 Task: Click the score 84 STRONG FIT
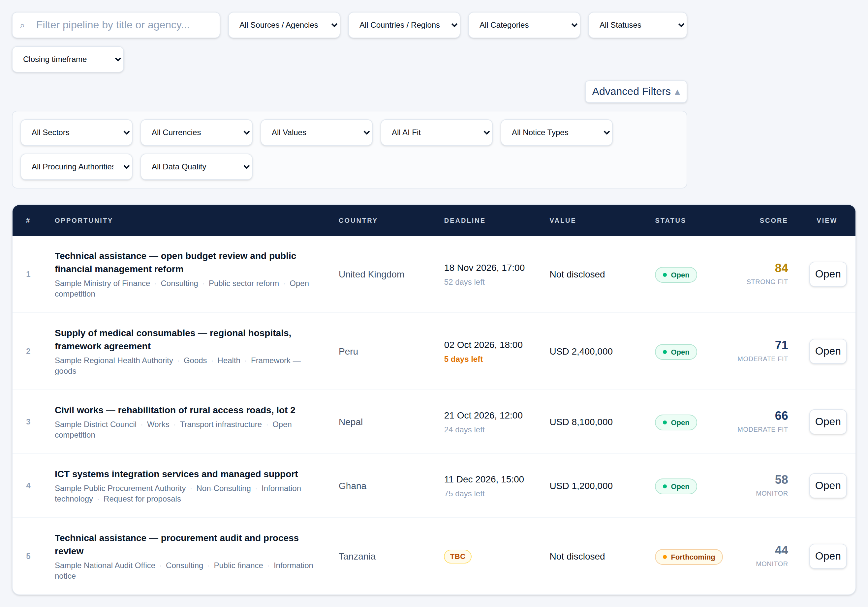coord(767,274)
